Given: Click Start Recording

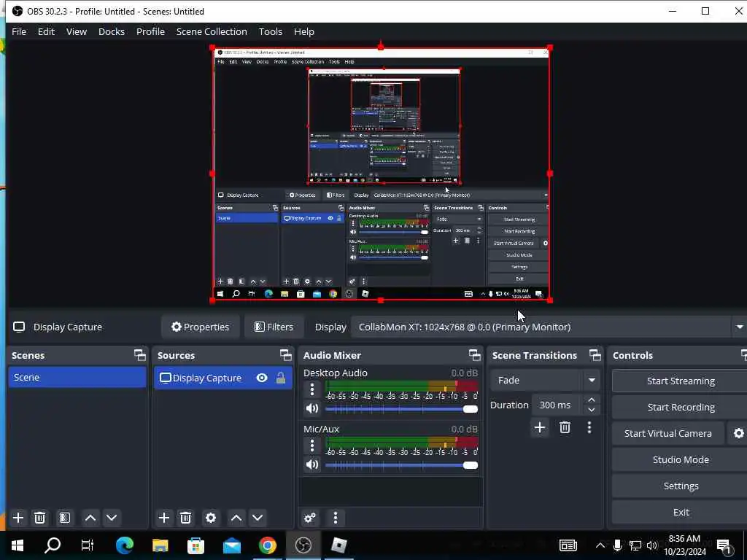Looking at the screenshot, I should [x=681, y=407].
